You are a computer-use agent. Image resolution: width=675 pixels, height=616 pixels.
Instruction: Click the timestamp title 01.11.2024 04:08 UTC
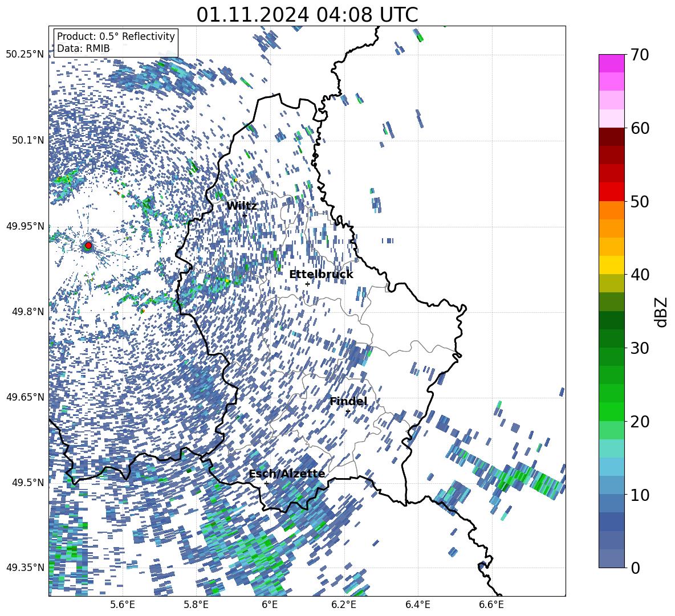307,15
